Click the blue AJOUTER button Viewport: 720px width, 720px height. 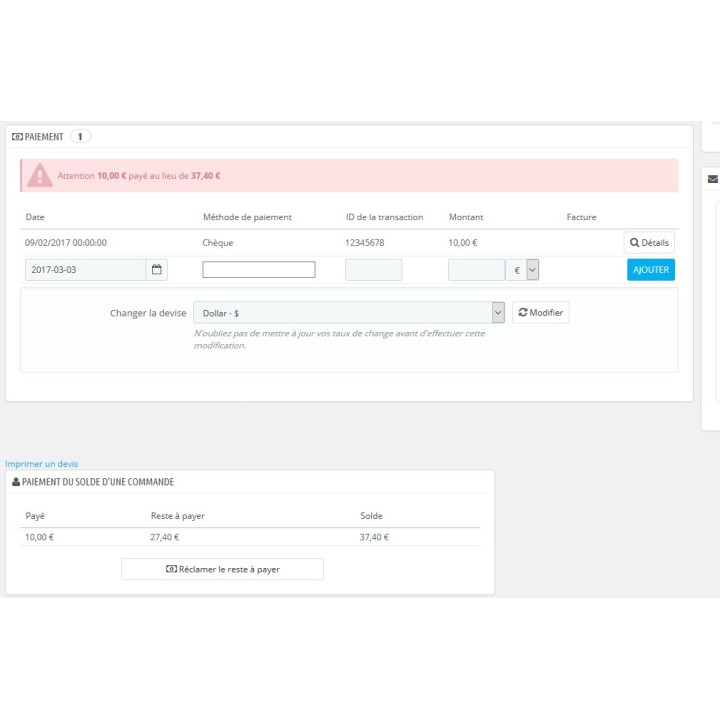(x=651, y=270)
